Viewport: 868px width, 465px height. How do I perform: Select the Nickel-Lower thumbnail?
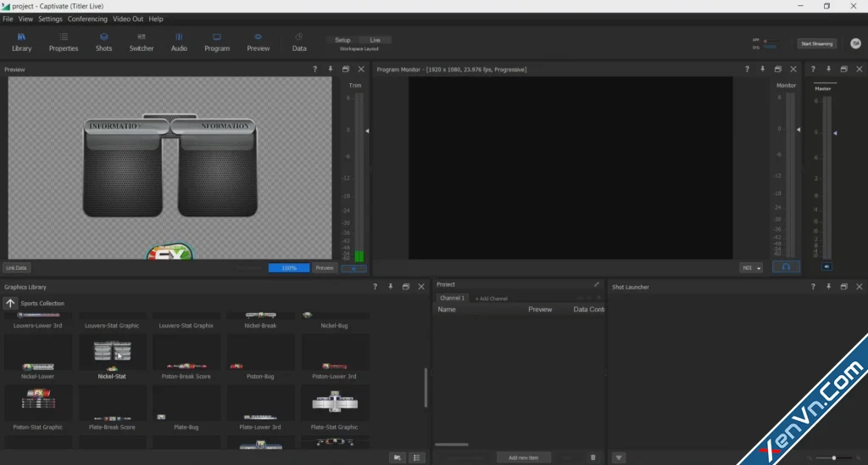pos(37,352)
